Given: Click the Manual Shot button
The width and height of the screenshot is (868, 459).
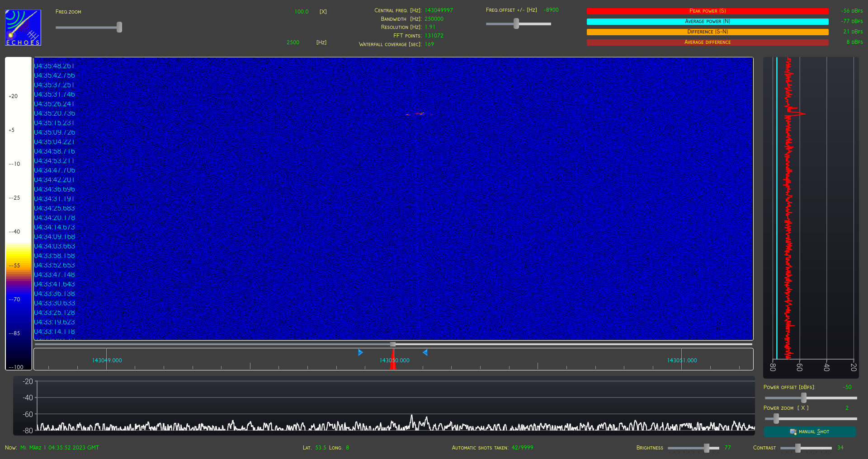Looking at the screenshot, I should click(810, 432).
